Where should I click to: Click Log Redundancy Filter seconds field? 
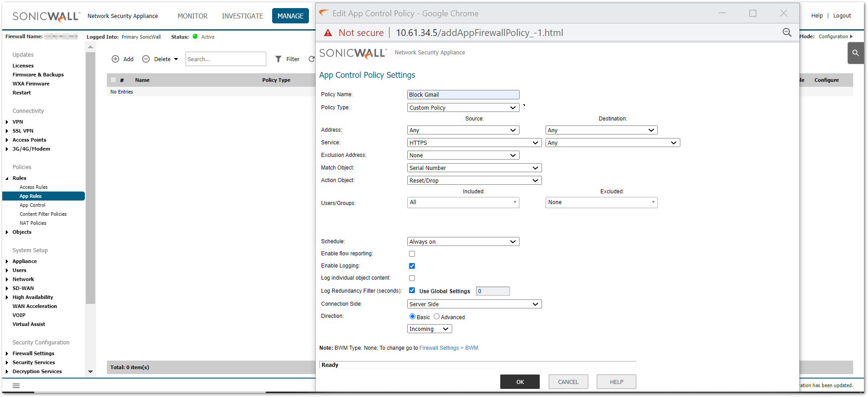tap(493, 291)
